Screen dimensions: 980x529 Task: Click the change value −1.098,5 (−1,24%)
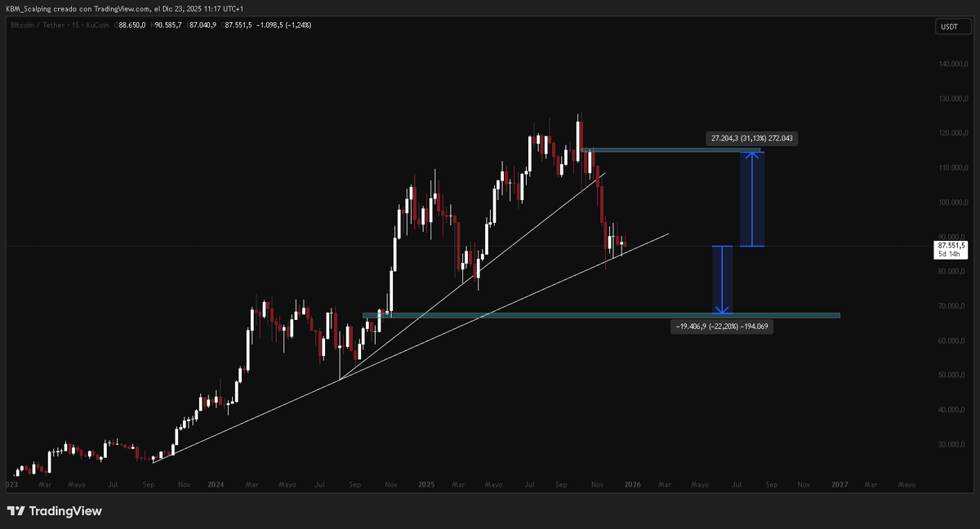coord(283,25)
